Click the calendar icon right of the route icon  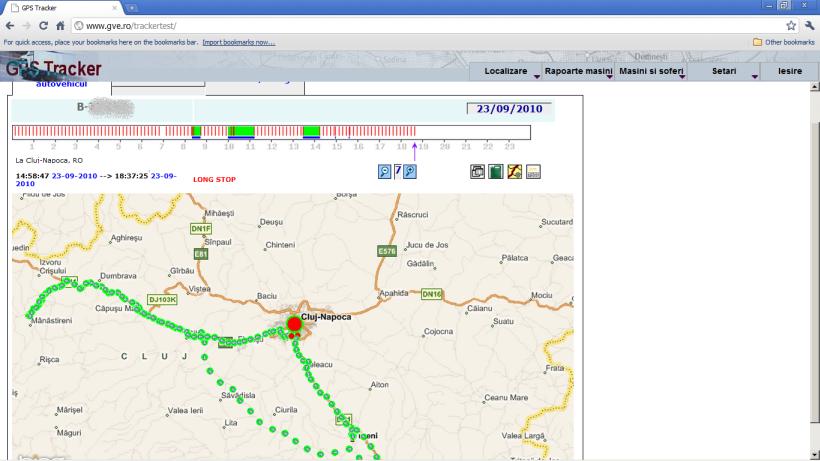pos(533,172)
